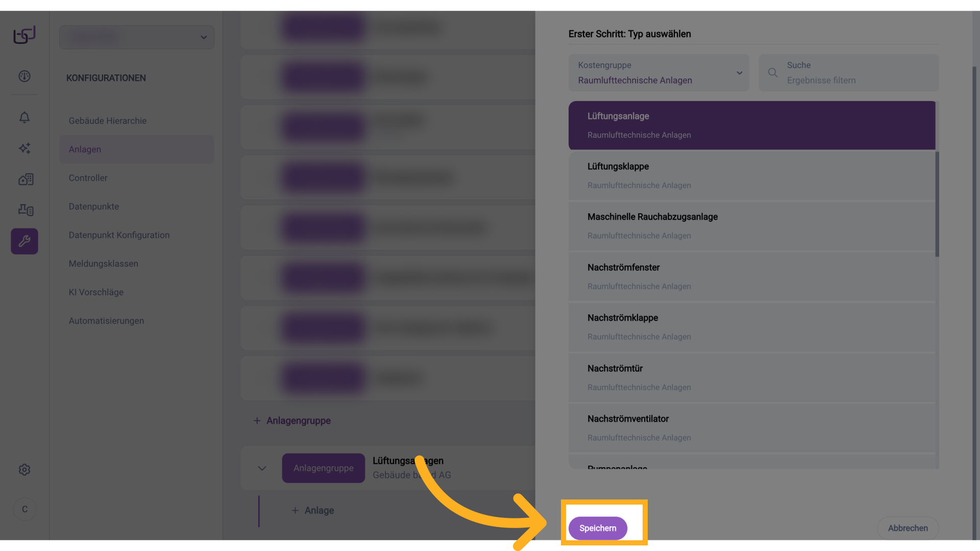Open the Kostengruppe dropdown

(x=658, y=73)
